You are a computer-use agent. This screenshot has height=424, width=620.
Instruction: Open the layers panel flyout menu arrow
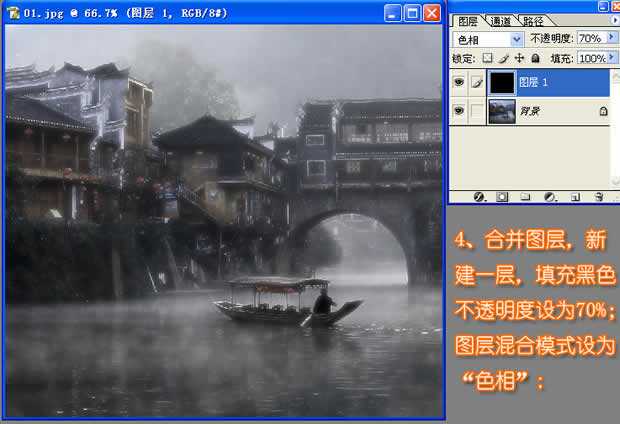click(615, 20)
